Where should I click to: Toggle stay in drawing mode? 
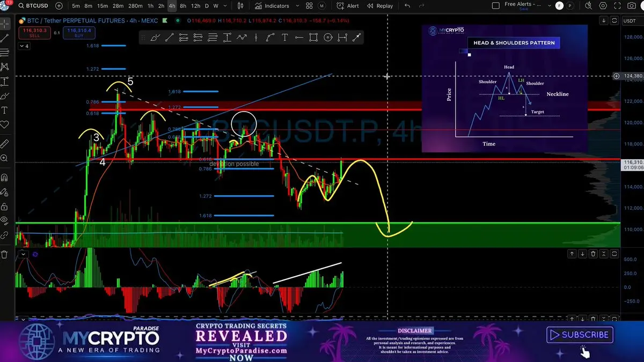(x=5, y=191)
